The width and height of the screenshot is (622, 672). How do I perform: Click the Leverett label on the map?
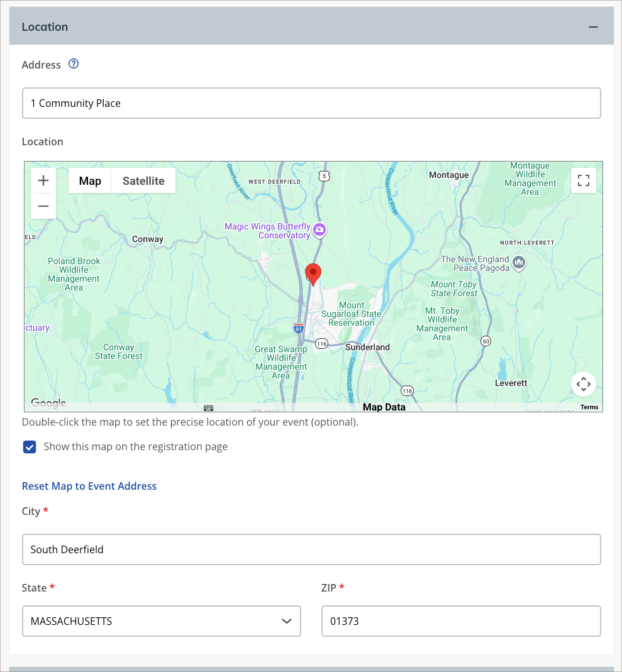coord(511,383)
